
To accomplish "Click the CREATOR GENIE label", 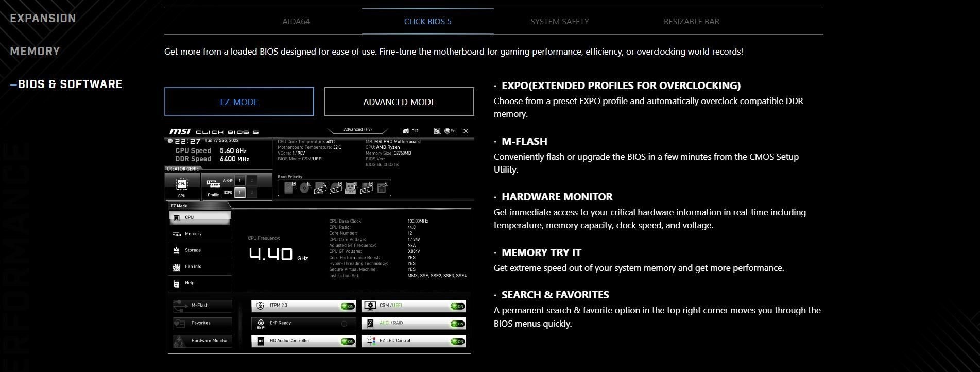I will click(x=182, y=169).
